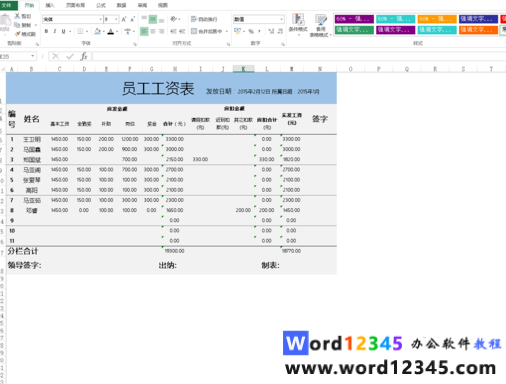This screenshot has height=384, width=506.
Task: Toggle center text horizontally
Action: click(x=153, y=31)
